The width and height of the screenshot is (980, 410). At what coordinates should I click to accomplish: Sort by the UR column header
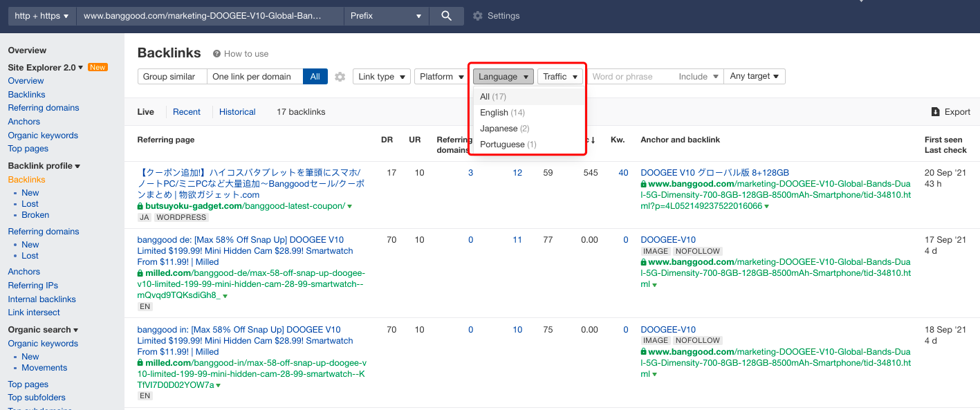[x=414, y=140]
